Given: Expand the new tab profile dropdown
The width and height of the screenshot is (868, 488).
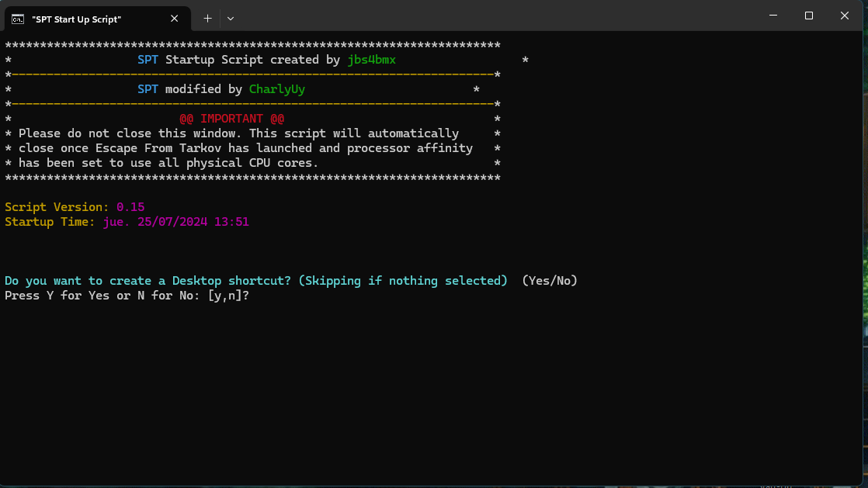Looking at the screenshot, I should coord(231,19).
